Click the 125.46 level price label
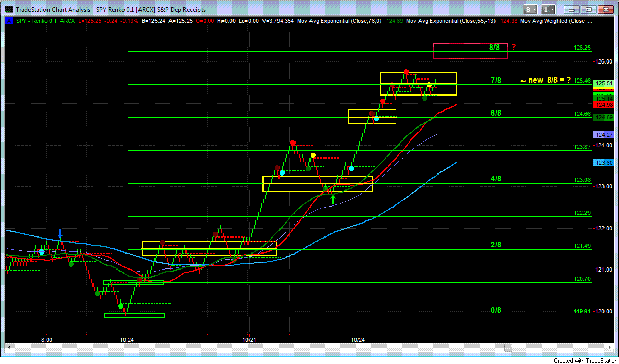The height and width of the screenshot is (364, 619). (582, 81)
